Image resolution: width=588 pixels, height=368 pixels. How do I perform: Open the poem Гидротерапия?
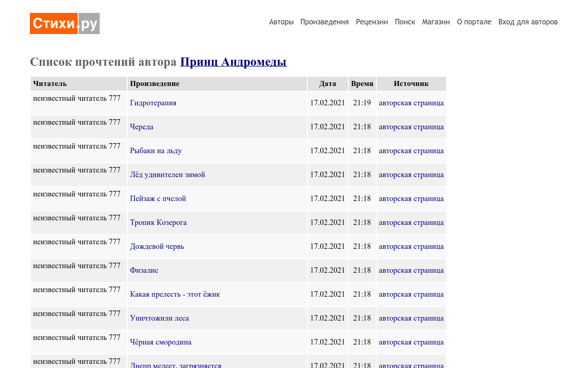(153, 103)
